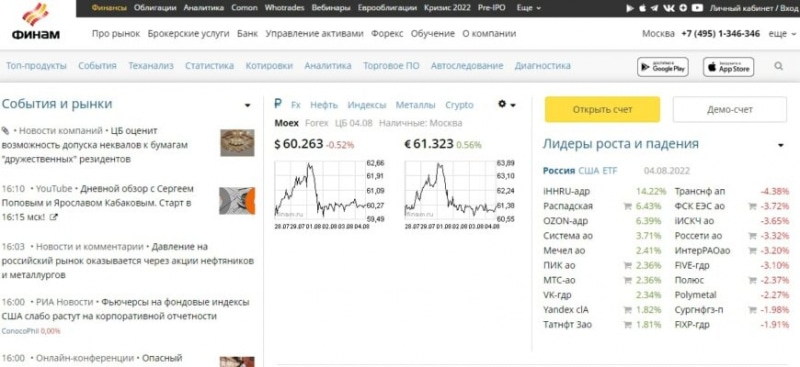Download via Google Play badge

(x=663, y=67)
